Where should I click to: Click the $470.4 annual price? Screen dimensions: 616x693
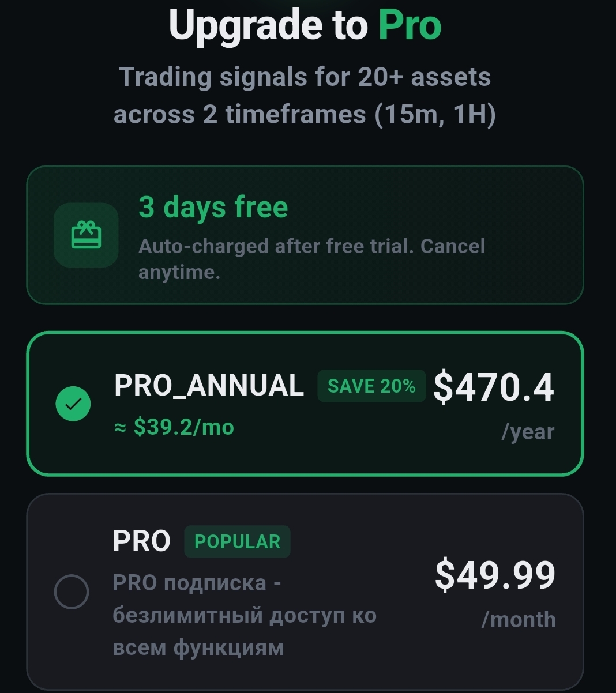tap(494, 387)
